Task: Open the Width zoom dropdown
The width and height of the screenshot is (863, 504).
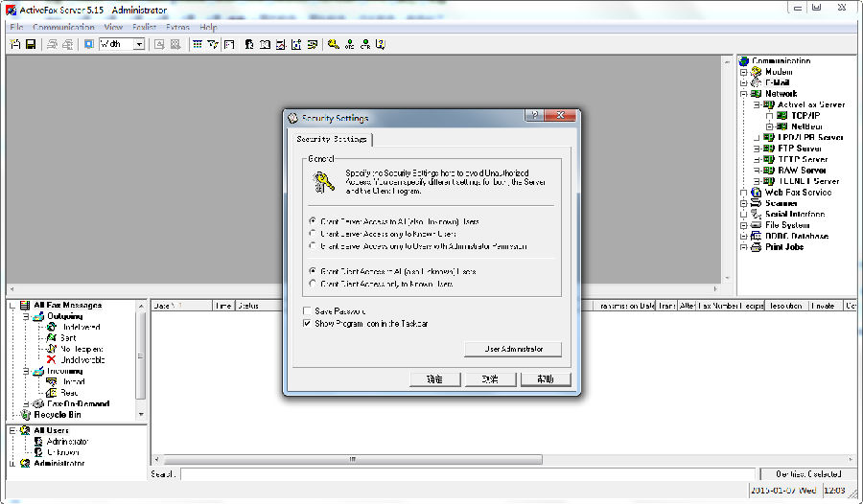Action: 139,45
